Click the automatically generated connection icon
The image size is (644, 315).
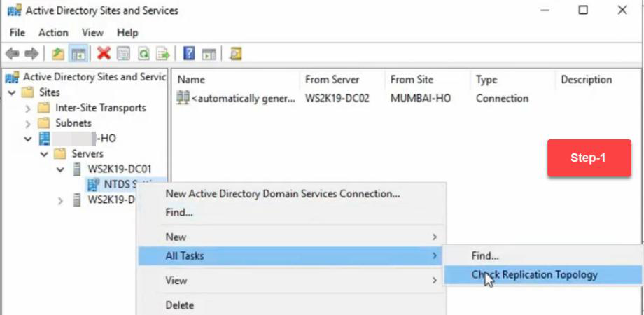[x=183, y=98]
